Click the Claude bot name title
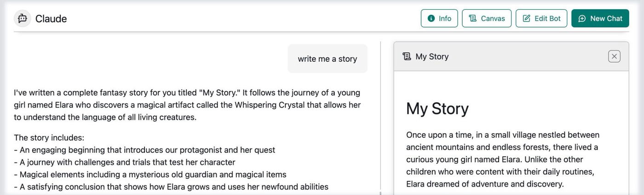644x195 pixels. click(51, 18)
